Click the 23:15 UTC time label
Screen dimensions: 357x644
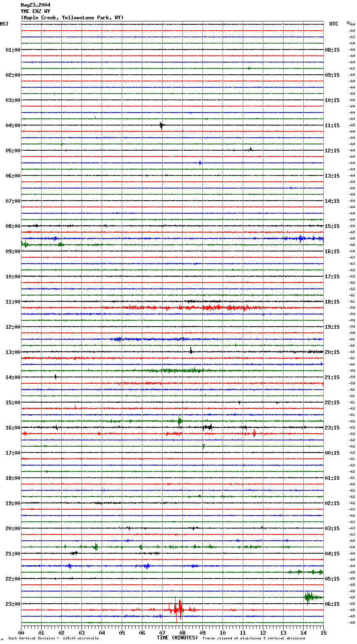[332, 428]
